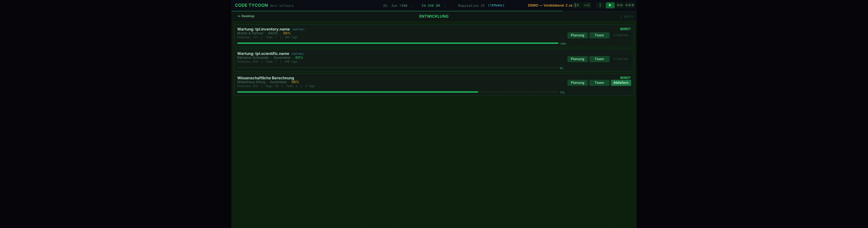Go back via the Desktop arrow link
Image resolution: width=868 pixels, height=228 pixels.
point(246,16)
